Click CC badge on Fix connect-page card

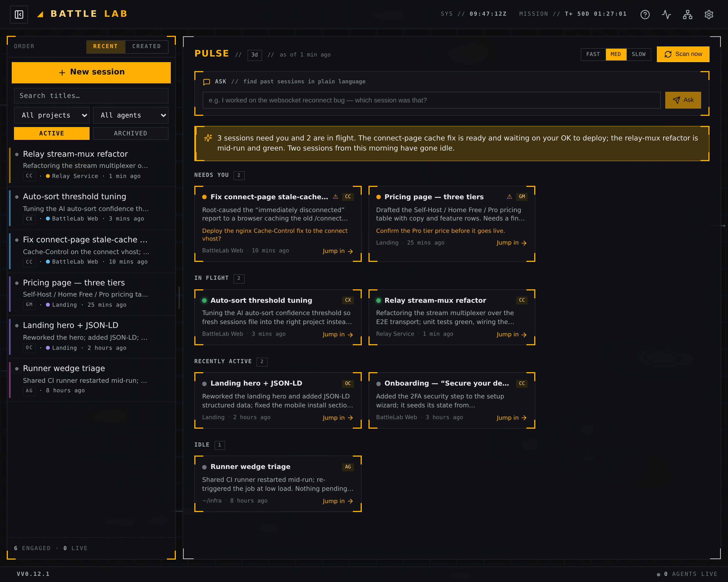[348, 197]
